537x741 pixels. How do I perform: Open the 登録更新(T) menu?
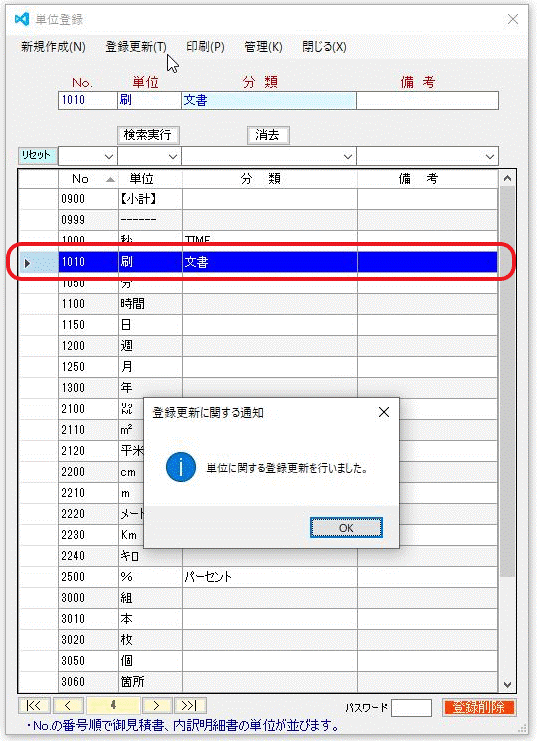coord(136,47)
